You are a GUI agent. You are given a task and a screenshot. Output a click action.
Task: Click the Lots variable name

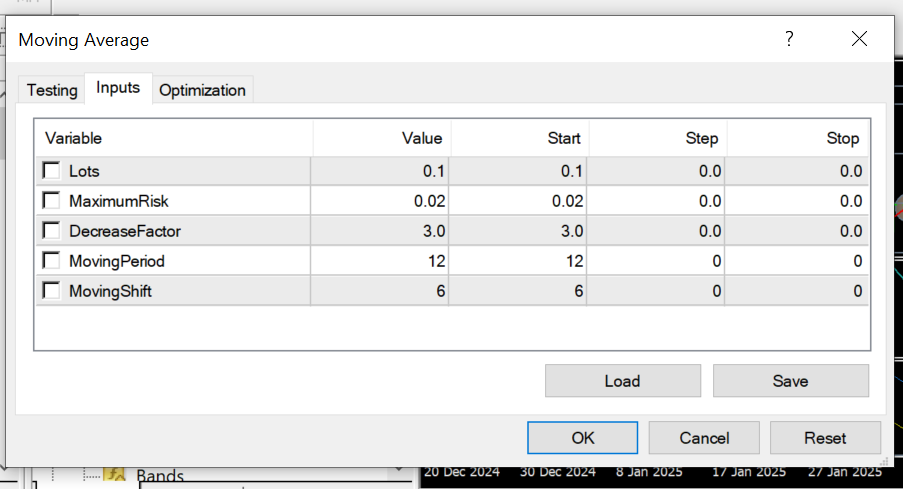[x=84, y=171]
